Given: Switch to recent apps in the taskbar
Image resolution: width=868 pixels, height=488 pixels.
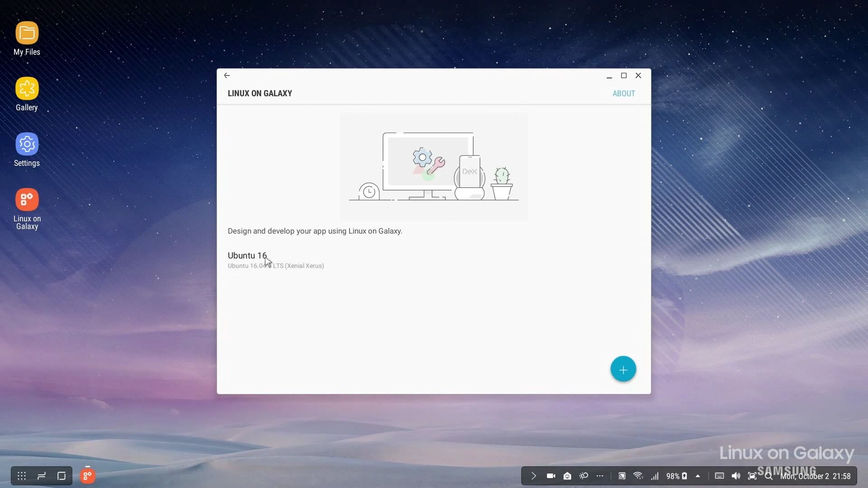Looking at the screenshot, I should 41,476.
